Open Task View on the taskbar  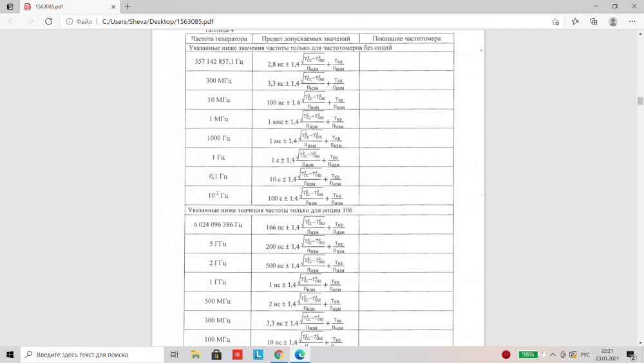174,355
